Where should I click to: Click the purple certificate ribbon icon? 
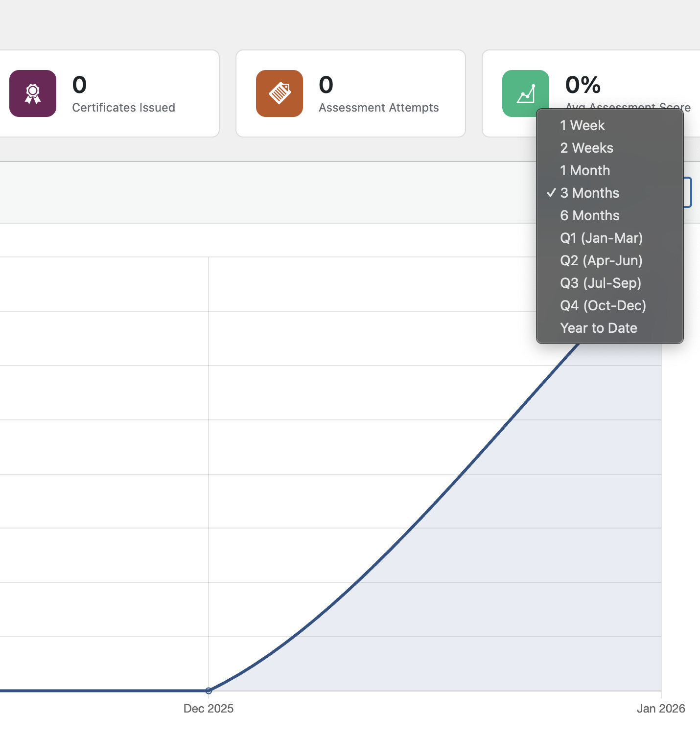pyautogui.click(x=33, y=93)
